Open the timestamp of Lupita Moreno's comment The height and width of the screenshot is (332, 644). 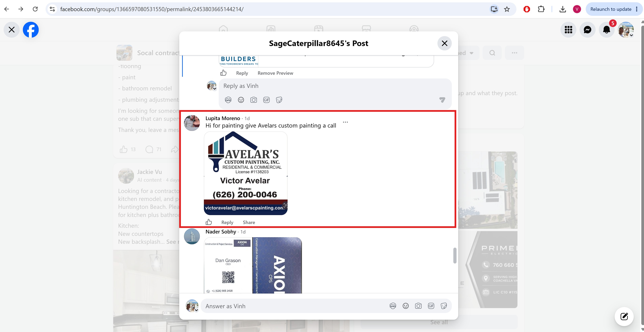[x=247, y=118]
